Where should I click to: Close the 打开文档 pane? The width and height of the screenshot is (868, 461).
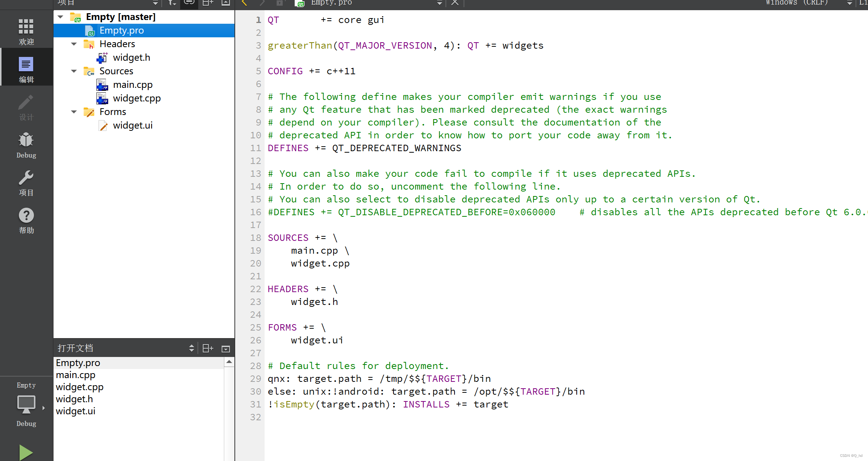pyautogui.click(x=225, y=349)
